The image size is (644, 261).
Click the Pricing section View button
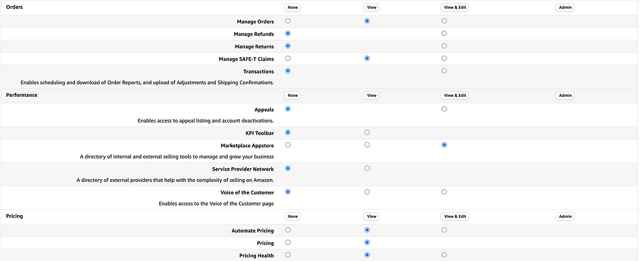coord(371,216)
